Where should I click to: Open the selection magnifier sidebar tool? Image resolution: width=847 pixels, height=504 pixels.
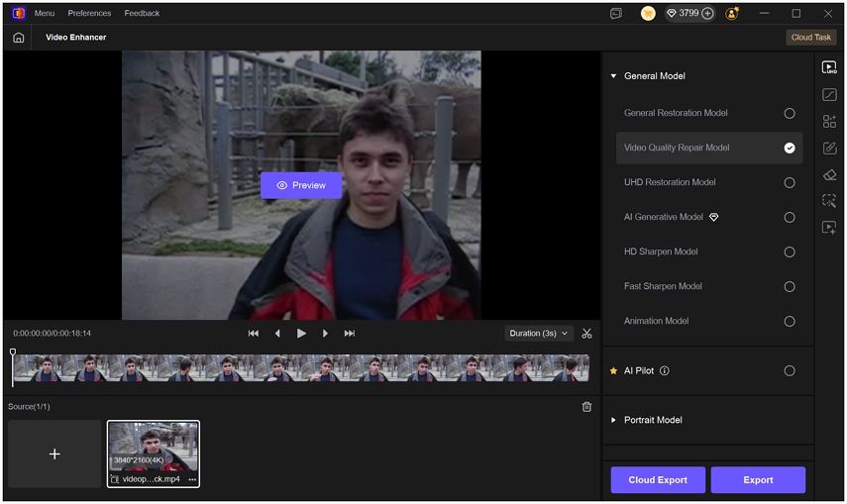[x=829, y=201]
